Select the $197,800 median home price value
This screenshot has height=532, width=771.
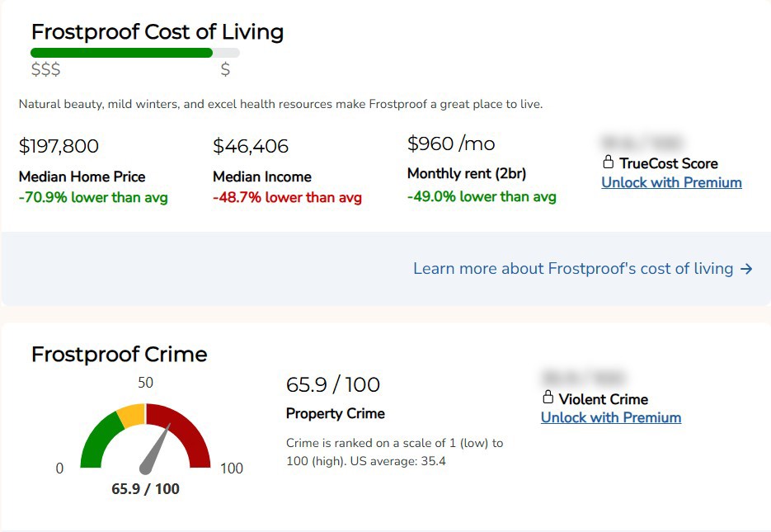[x=59, y=147]
